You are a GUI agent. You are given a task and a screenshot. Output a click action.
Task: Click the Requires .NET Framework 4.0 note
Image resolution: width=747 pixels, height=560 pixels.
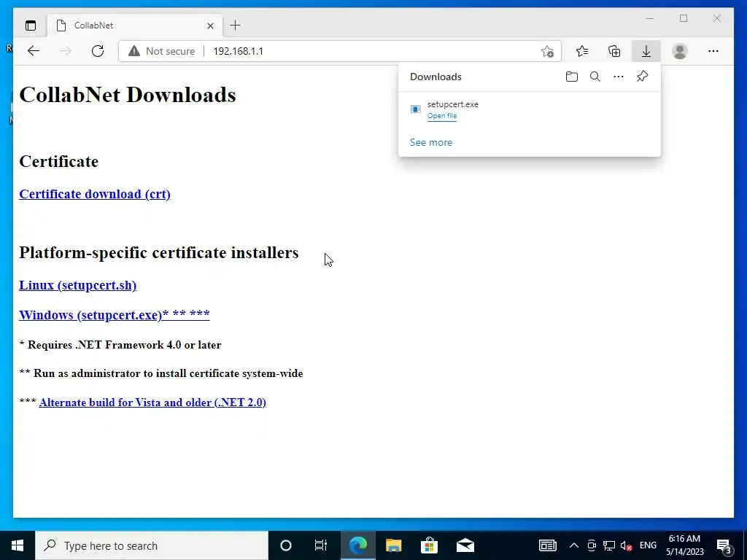click(x=120, y=345)
